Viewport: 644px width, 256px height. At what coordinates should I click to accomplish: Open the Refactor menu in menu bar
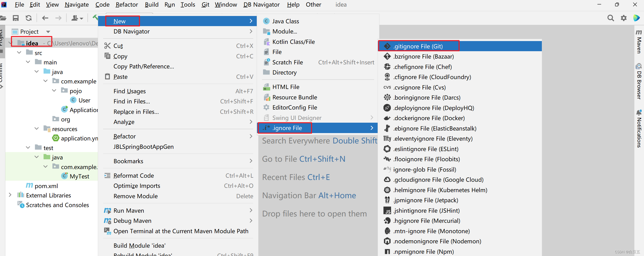[127, 5]
